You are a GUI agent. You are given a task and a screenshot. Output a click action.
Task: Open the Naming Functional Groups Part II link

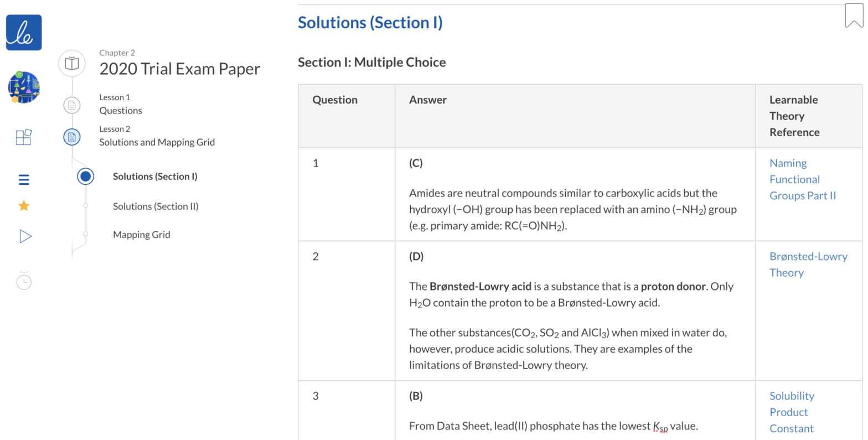pos(803,179)
